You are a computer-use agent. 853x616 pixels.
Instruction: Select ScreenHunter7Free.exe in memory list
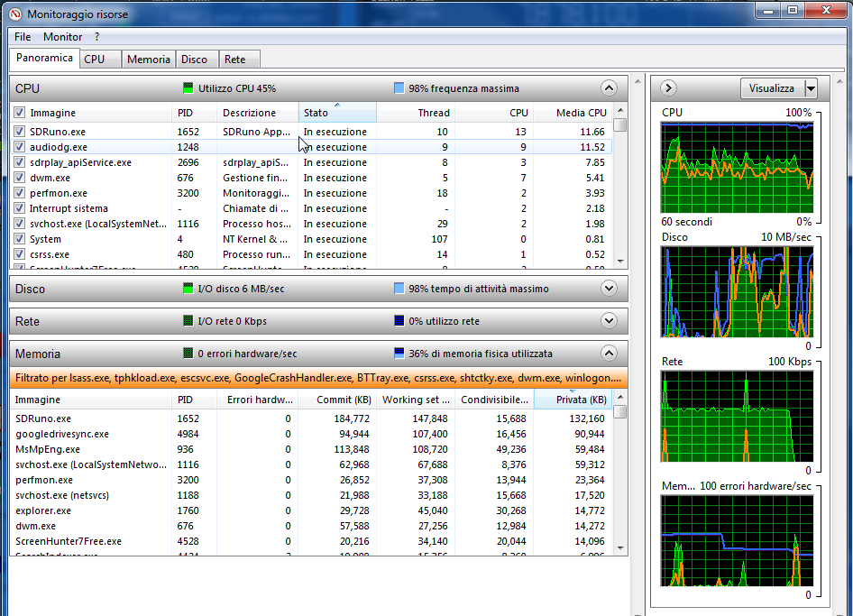coord(310,541)
